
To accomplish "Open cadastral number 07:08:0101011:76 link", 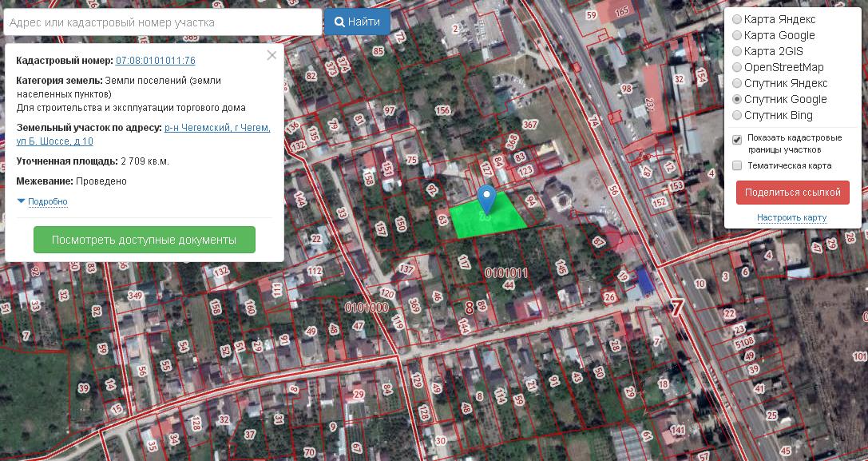I will pyautogui.click(x=156, y=61).
